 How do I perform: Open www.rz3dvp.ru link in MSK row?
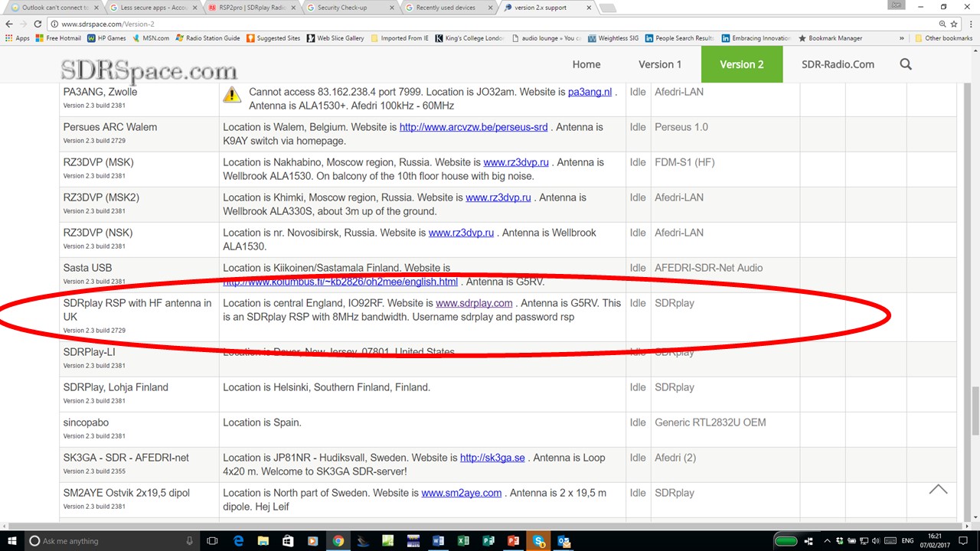pyautogui.click(x=516, y=162)
